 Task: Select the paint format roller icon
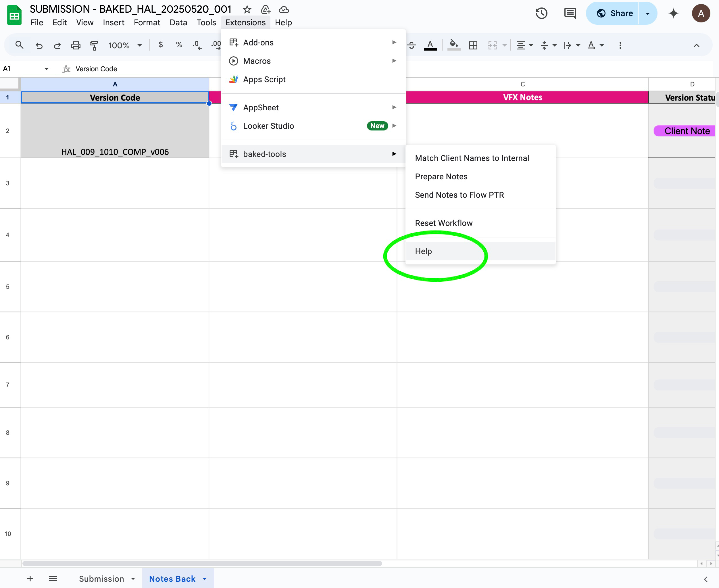94,45
